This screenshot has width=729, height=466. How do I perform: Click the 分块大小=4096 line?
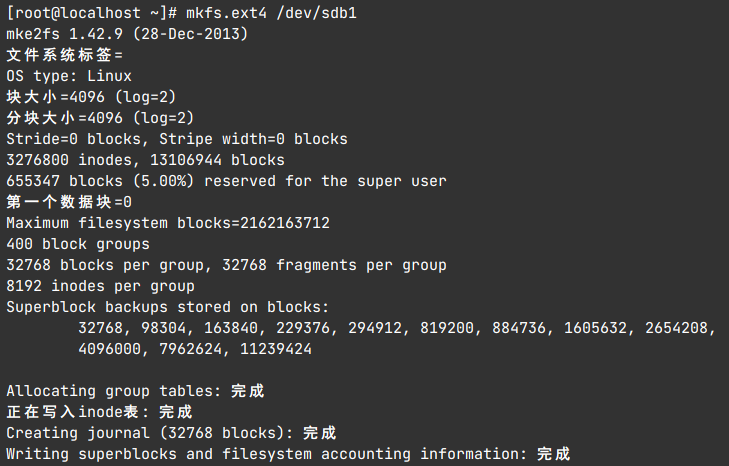(100, 118)
